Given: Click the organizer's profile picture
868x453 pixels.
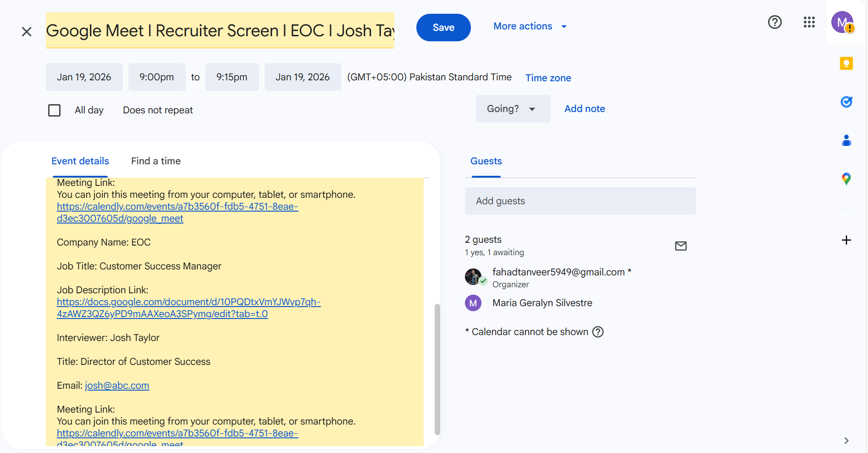Looking at the screenshot, I should [x=474, y=277].
